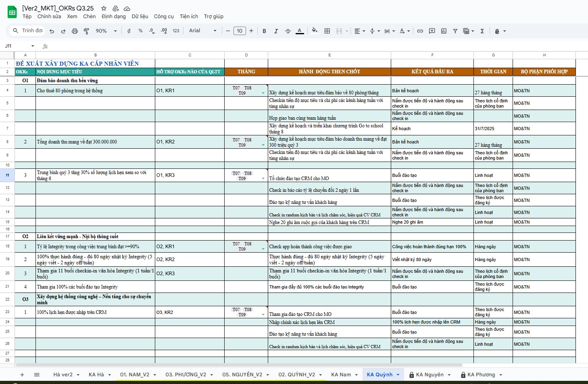Switch to the 01. NAM_V2 sheet tab
The height and width of the screenshot is (384, 588).
pyautogui.click(x=134, y=375)
